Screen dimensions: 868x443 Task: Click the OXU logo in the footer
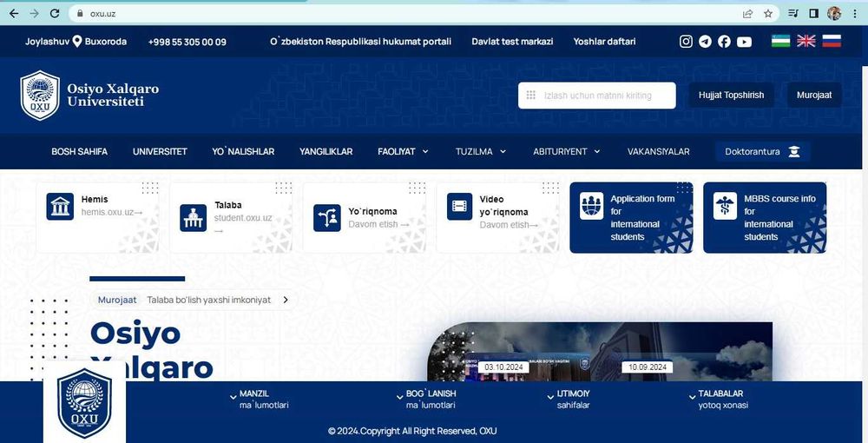tap(85, 403)
